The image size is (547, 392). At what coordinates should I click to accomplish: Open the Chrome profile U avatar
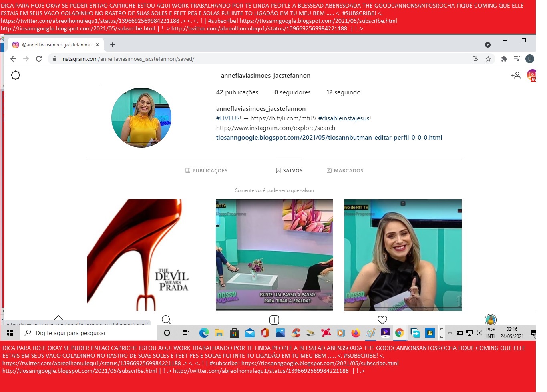530,59
